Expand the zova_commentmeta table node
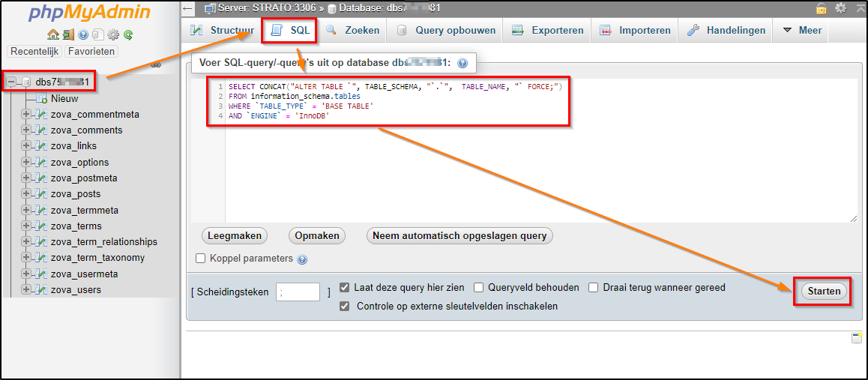868x380 pixels. (x=25, y=115)
